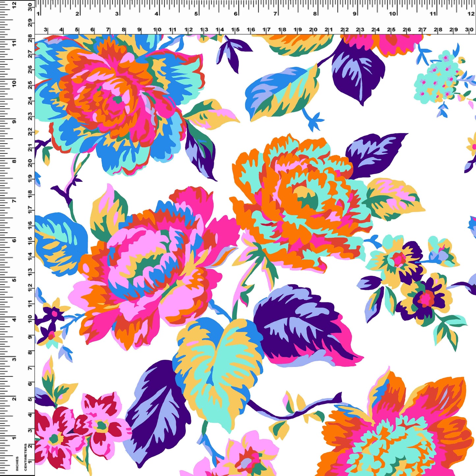Select inch mark 9 on the top ruler
Screen dimensions: 476x476
click(355, 14)
